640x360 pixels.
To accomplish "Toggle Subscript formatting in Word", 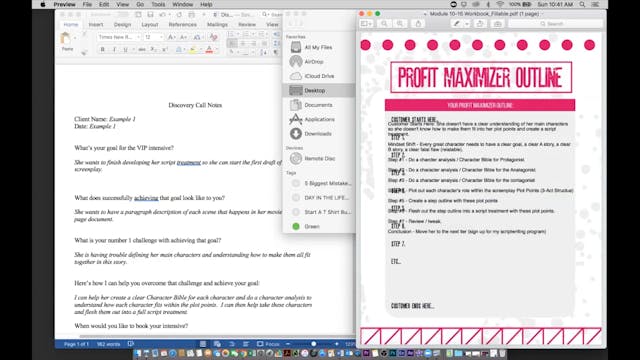I will 153,49.
